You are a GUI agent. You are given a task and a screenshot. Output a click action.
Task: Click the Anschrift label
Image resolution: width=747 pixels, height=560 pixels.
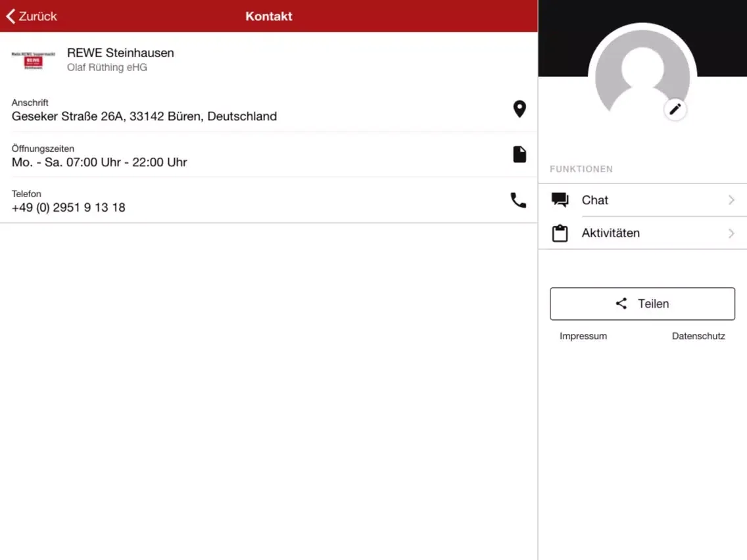[30, 103]
